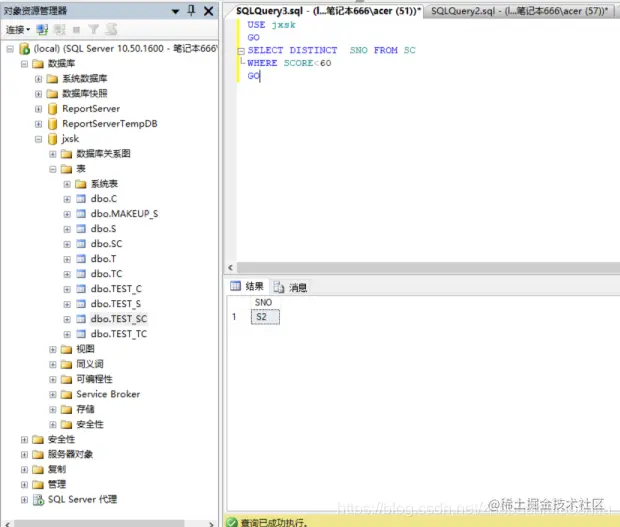
Task: Open the 消息 messages tab
Action: tap(291, 287)
